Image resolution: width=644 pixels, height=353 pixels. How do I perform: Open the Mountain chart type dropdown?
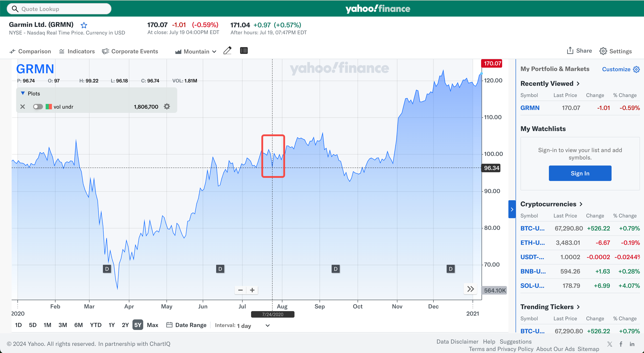196,51
